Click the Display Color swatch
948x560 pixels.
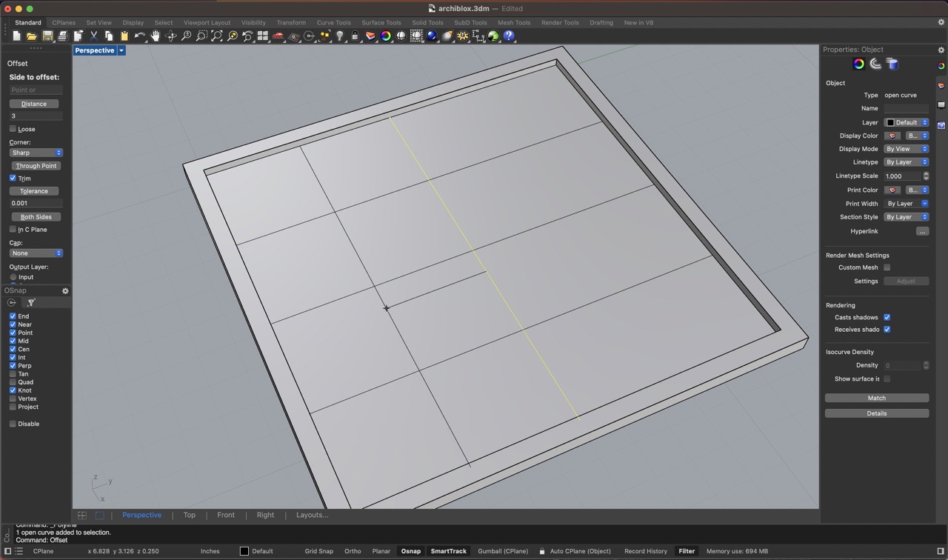pyautogui.click(x=892, y=136)
